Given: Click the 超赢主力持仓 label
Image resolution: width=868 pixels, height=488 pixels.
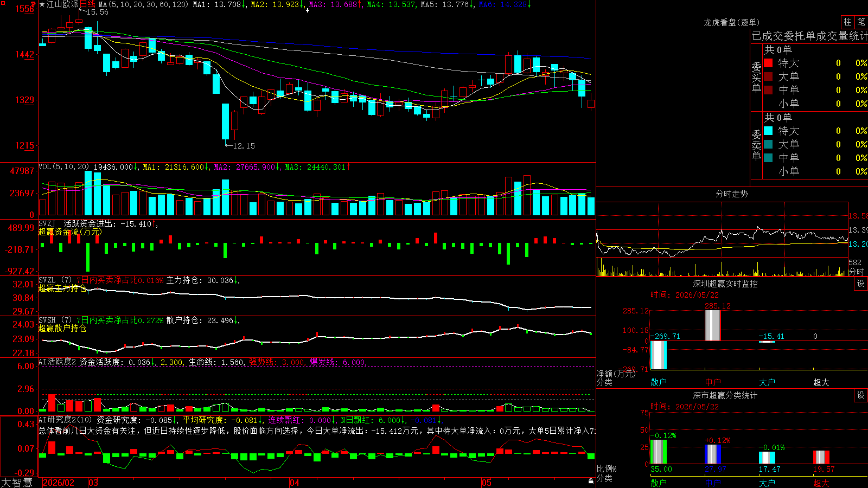Looking at the screenshot, I should [x=62, y=288].
